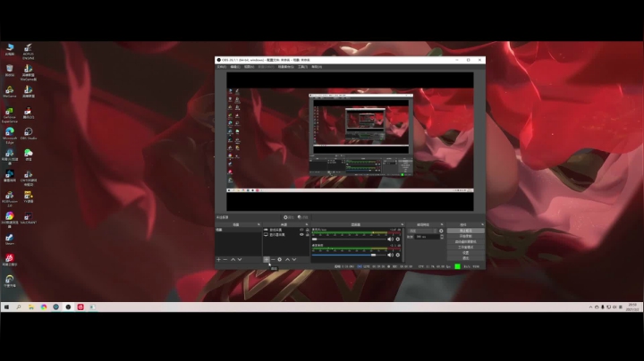Open the Recycle Bin on desktop

click(x=10, y=71)
